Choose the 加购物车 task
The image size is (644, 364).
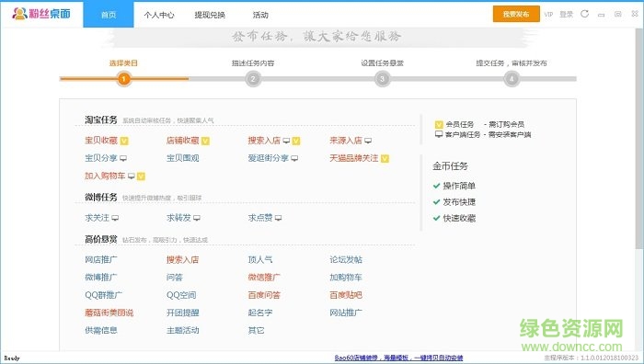[x=346, y=277]
